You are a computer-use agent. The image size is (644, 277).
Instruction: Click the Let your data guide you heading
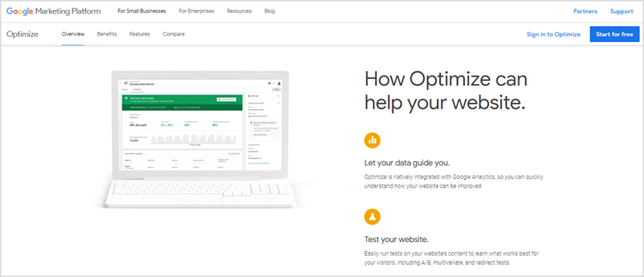click(x=407, y=163)
